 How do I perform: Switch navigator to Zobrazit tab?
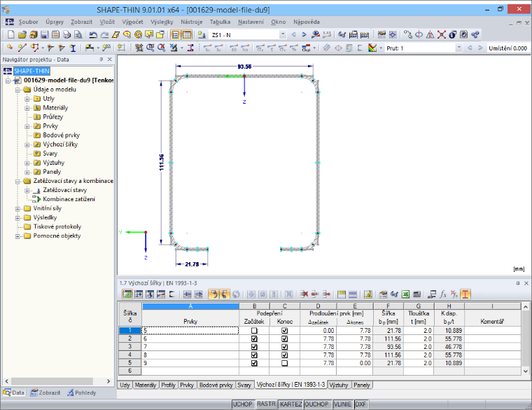coord(45,392)
